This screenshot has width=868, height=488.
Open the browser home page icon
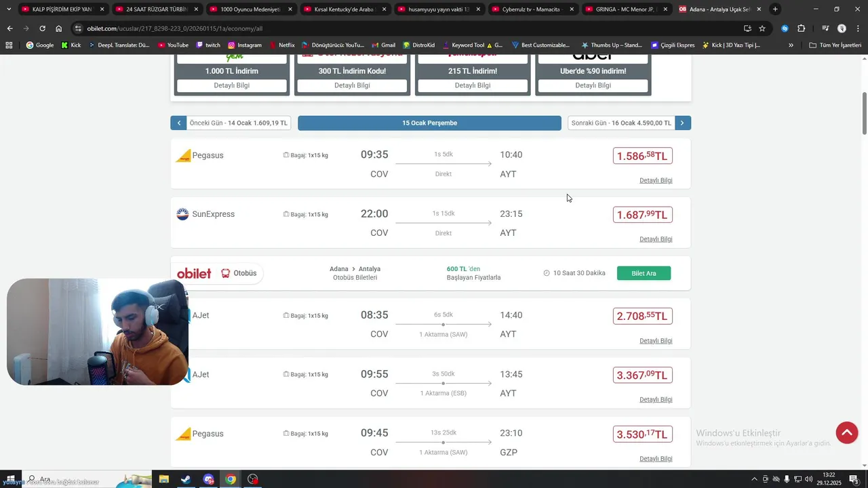coord(59,28)
